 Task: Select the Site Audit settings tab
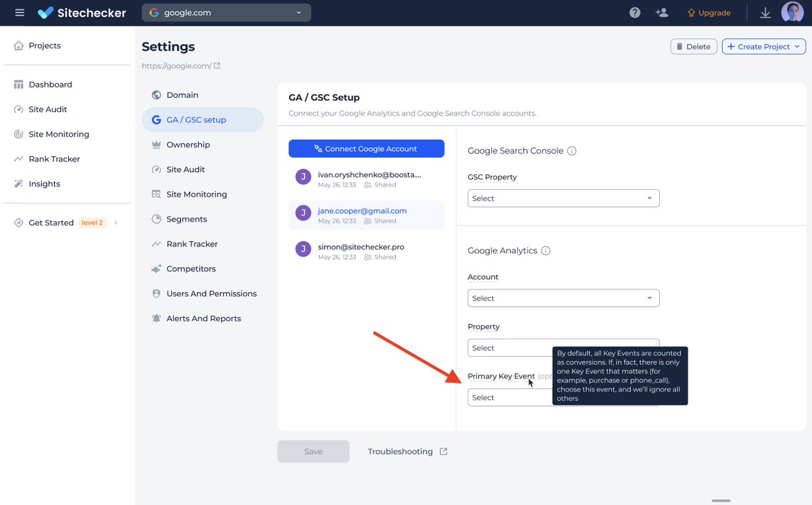tap(202, 170)
